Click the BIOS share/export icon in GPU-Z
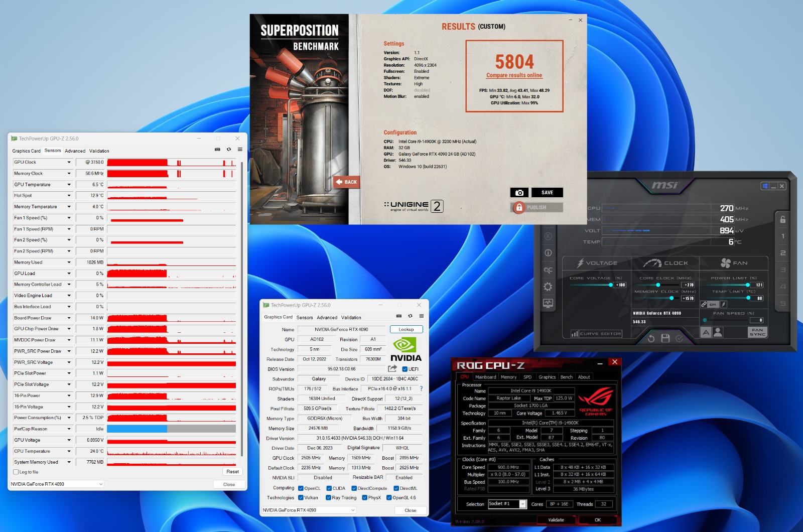This screenshot has height=532, width=803. 392,369
